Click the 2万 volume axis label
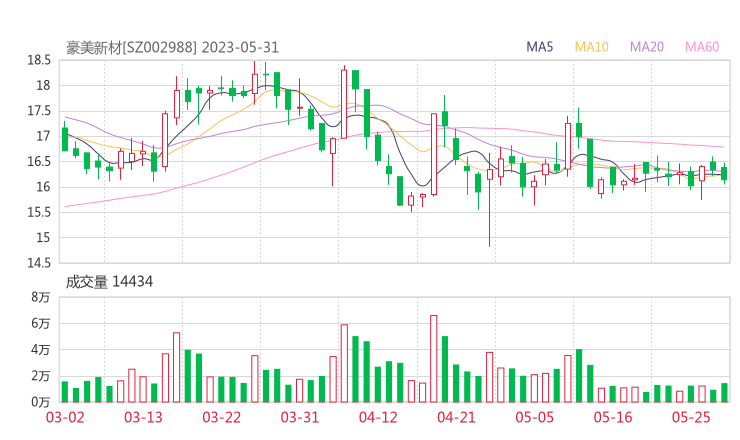Viewport: 740px width, 440px height. [41, 376]
